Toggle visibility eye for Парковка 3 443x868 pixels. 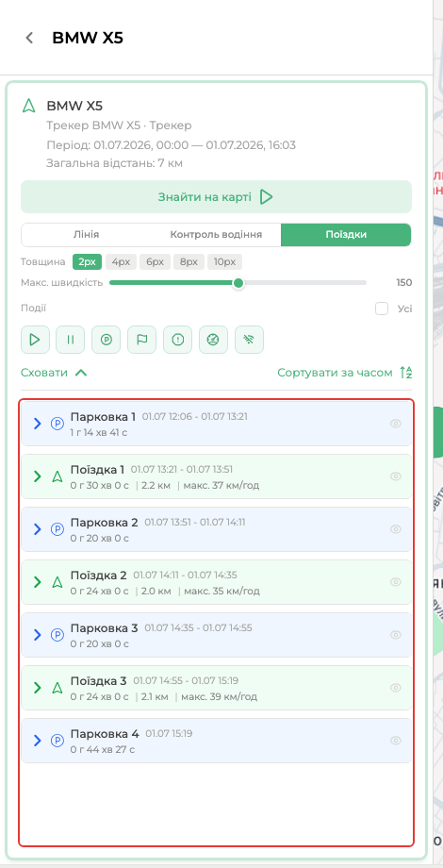[396, 635]
